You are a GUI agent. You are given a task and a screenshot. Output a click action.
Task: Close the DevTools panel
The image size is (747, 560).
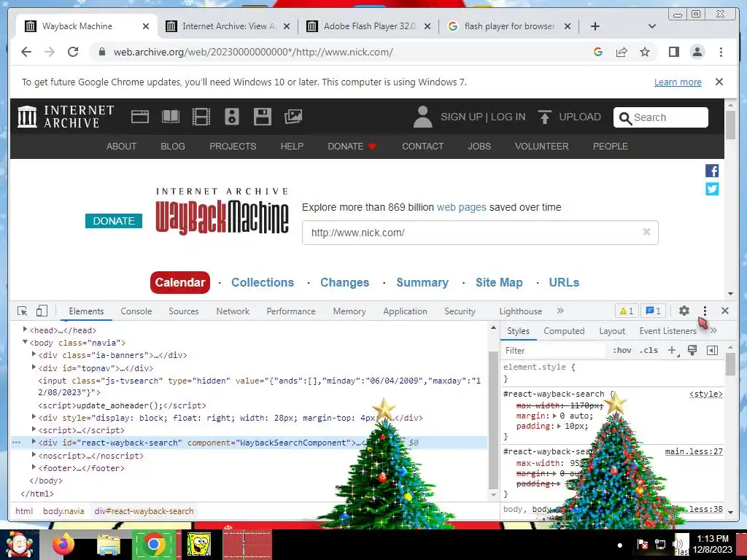pyautogui.click(x=725, y=311)
